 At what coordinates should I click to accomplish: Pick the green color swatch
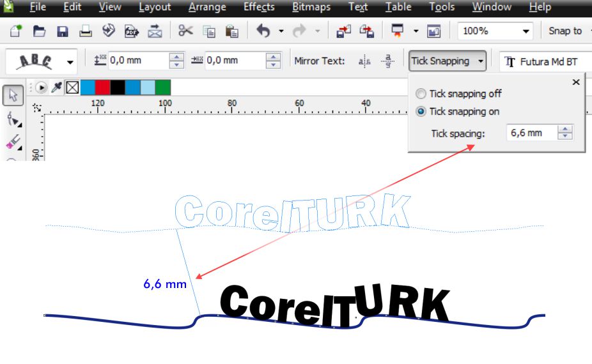(x=163, y=87)
